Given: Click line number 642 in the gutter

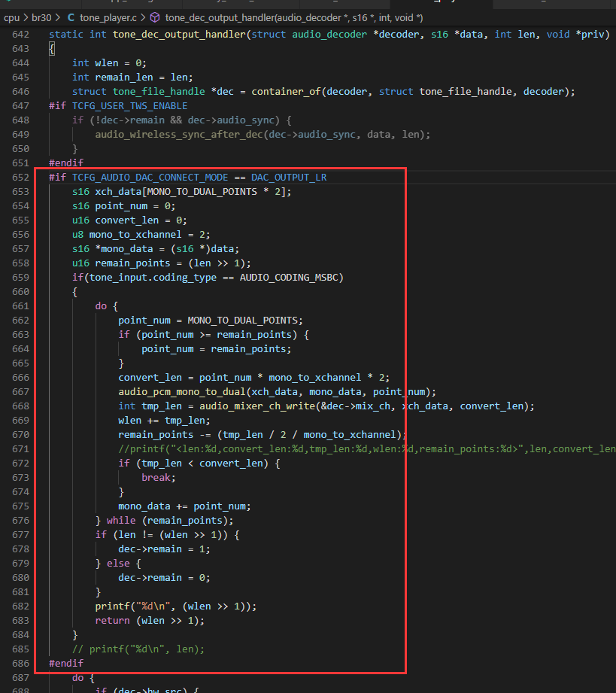Looking at the screenshot, I should (x=21, y=35).
